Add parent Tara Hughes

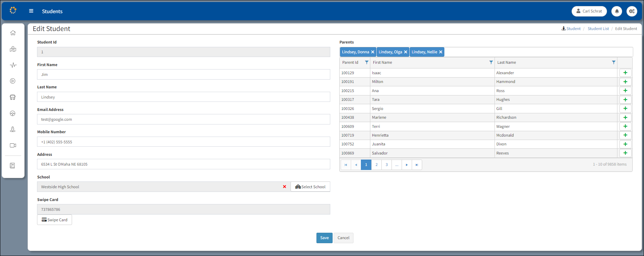(625, 99)
